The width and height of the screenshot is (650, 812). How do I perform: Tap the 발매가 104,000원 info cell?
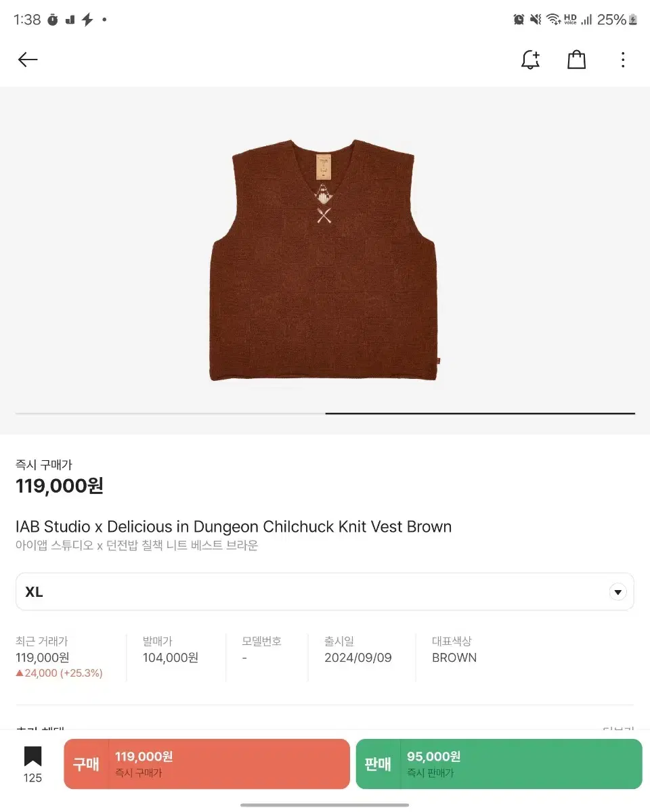(x=171, y=650)
